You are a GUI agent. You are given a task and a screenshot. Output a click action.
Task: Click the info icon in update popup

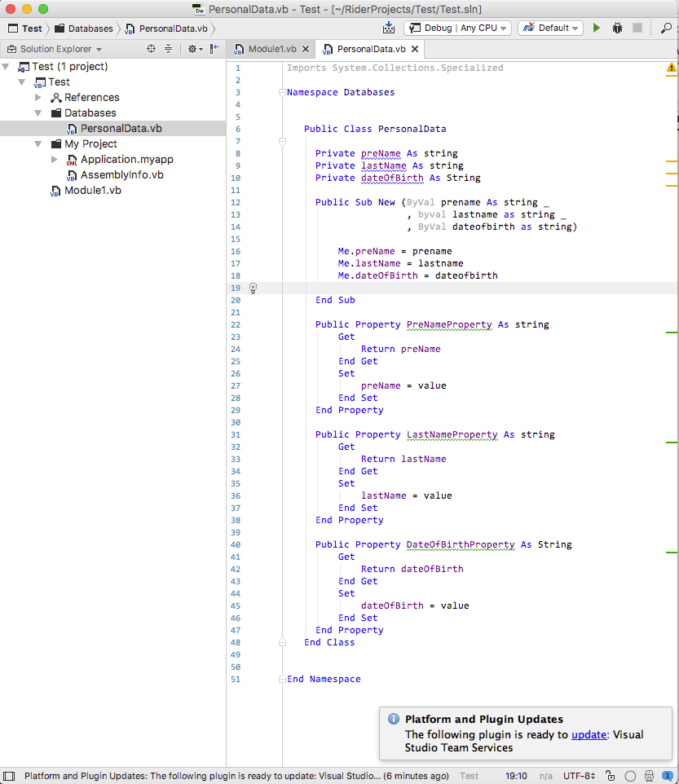tap(394, 719)
